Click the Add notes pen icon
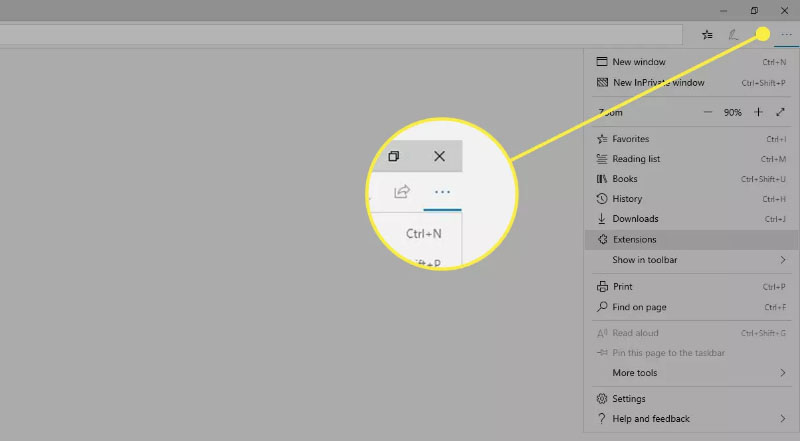 point(733,34)
